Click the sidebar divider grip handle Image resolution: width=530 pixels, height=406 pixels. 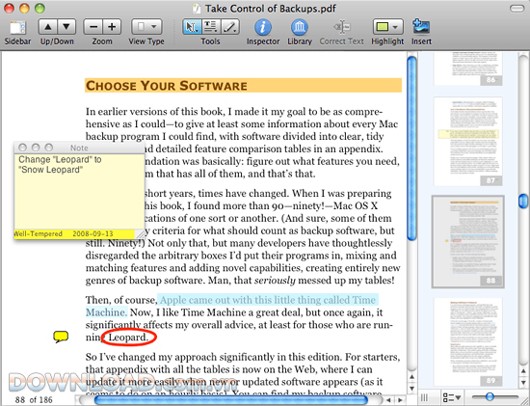[x=424, y=397]
